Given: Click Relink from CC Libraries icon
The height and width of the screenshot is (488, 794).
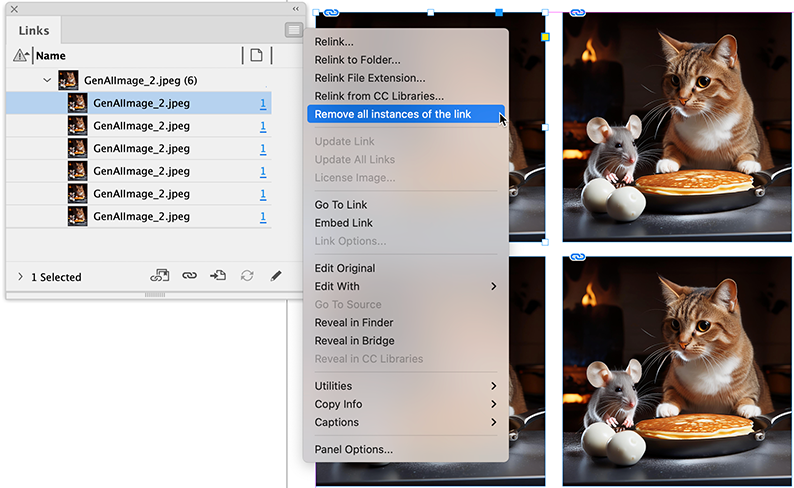Looking at the screenshot, I should click(x=160, y=276).
